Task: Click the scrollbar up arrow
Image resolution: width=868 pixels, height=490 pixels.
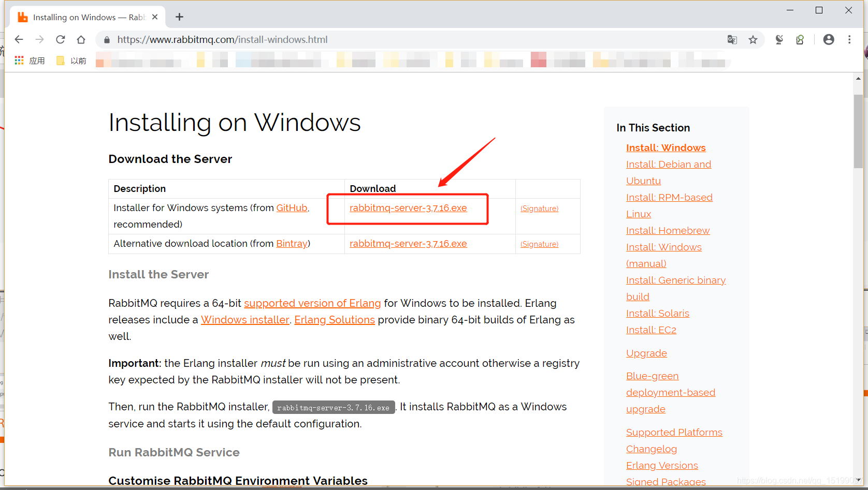Action: [x=858, y=79]
